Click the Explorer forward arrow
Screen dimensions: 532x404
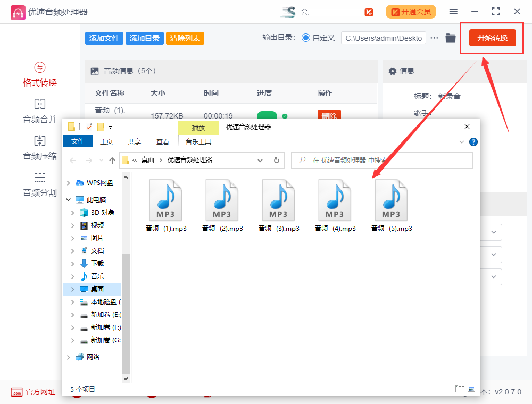(x=88, y=161)
